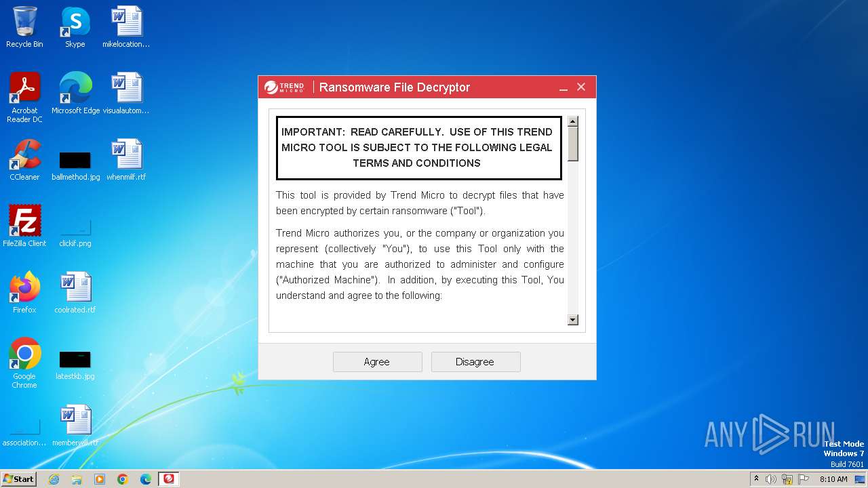Select the ballmethod.jpg file icon
Image resolution: width=868 pixels, height=488 pixels.
click(75, 166)
